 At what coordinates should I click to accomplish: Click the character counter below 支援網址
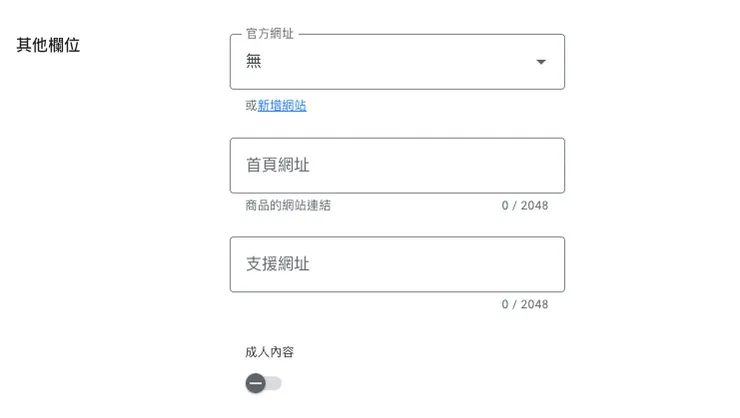click(524, 305)
